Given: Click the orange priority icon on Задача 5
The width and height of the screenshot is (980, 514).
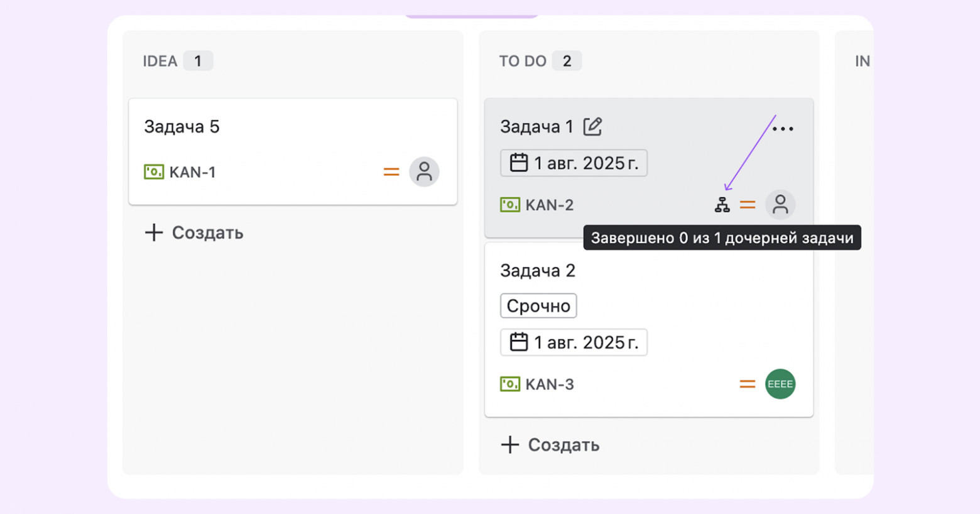Looking at the screenshot, I should pyautogui.click(x=391, y=172).
